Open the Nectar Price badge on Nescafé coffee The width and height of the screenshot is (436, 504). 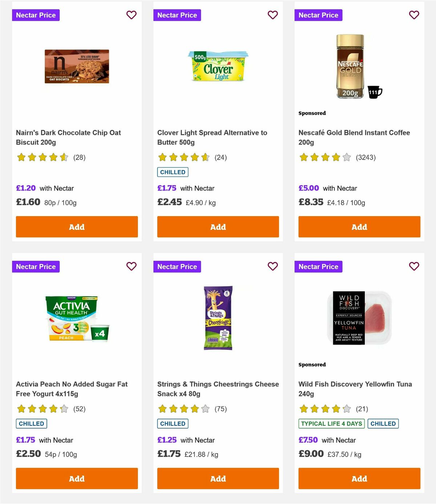(318, 15)
